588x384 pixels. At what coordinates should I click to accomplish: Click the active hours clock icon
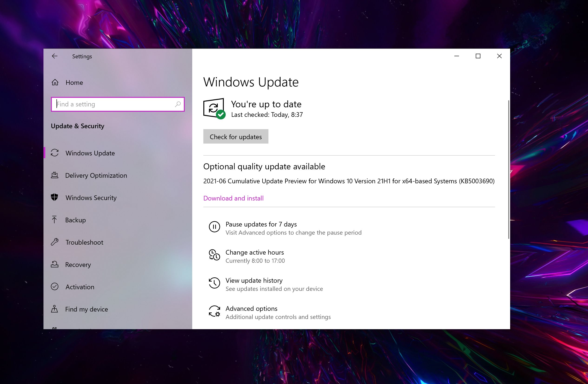(214, 255)
